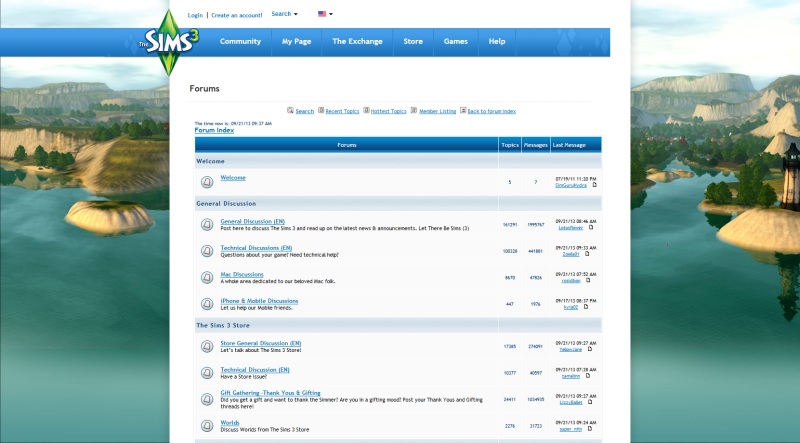The width and height of the screenshot is (800, 443).
Task: Click the Topics column header
Action: (x=510, y=145)
